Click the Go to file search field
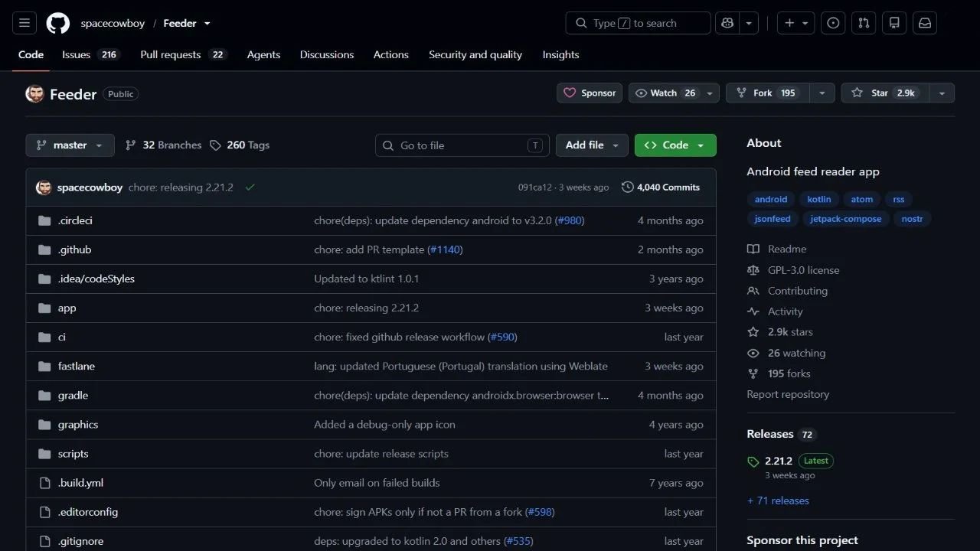Screen dimensions: 980x551 (x=462, y=145)
